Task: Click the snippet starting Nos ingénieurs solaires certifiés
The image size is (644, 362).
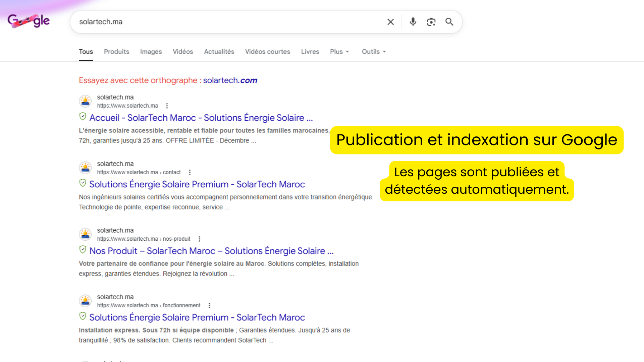Action: click(x=226, y=202)
